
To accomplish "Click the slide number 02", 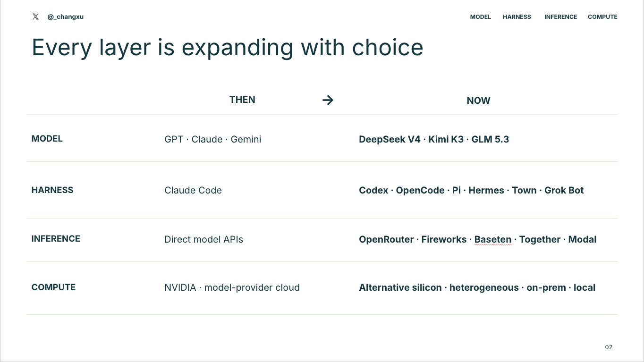I will [609, 347].
